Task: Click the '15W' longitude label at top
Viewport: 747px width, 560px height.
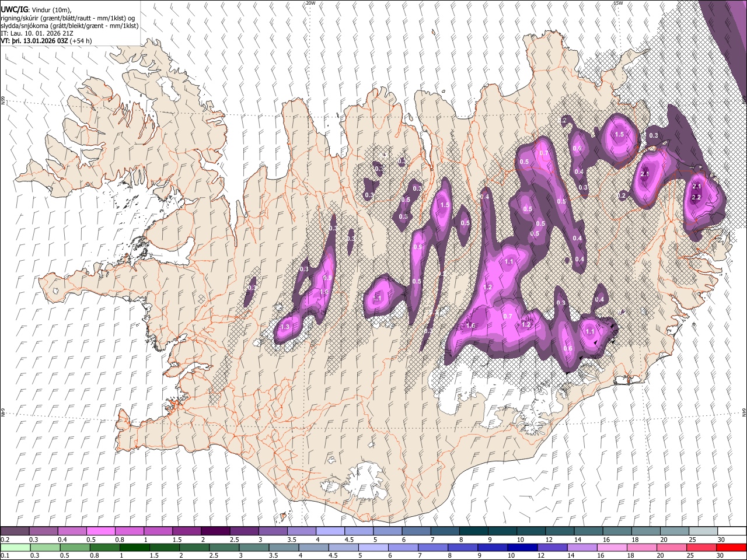Action: (618, 3)
